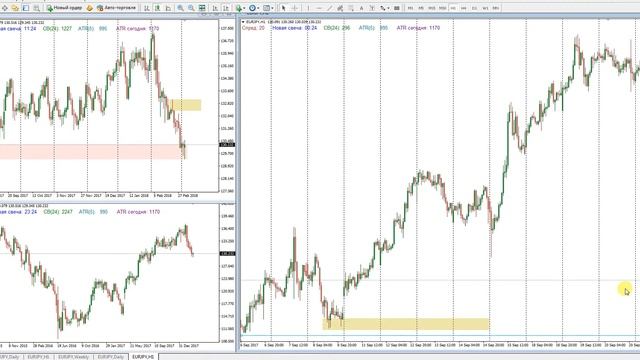Viewport: 640px width, 360px height.
Task: Toggle Auto-trading (Авто-торговля) button
Action: (x=116, y=8)
